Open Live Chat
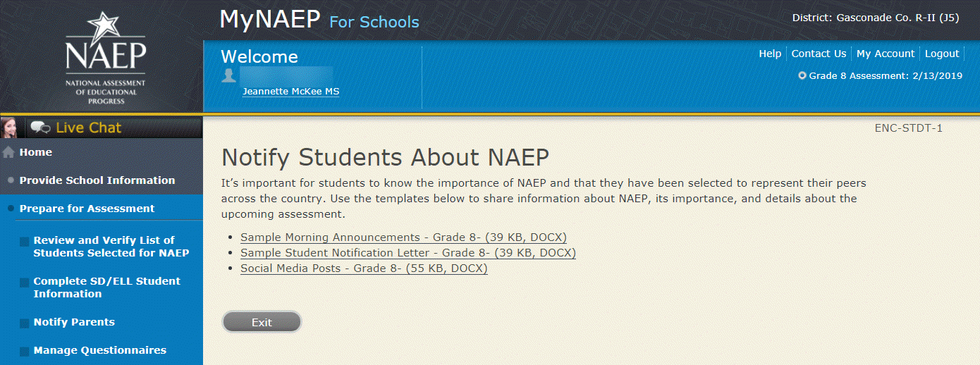980x365 pixels. (89, 128)
